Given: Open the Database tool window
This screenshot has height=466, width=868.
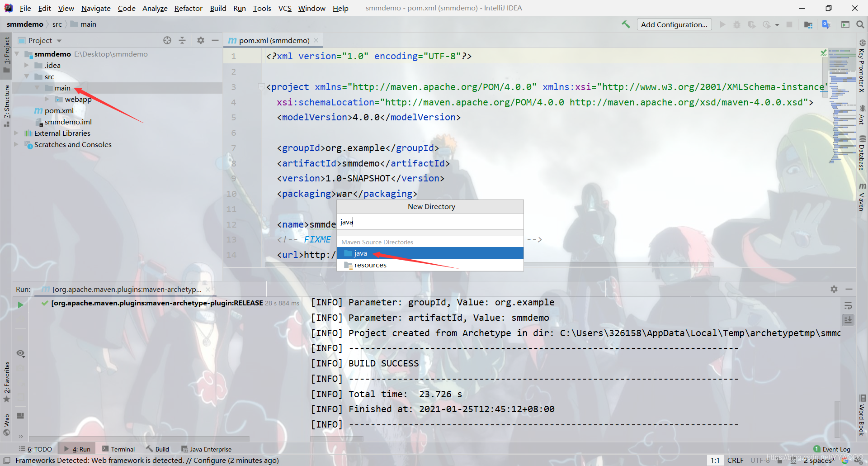Looking at the screenshot, I should point(862,153).
